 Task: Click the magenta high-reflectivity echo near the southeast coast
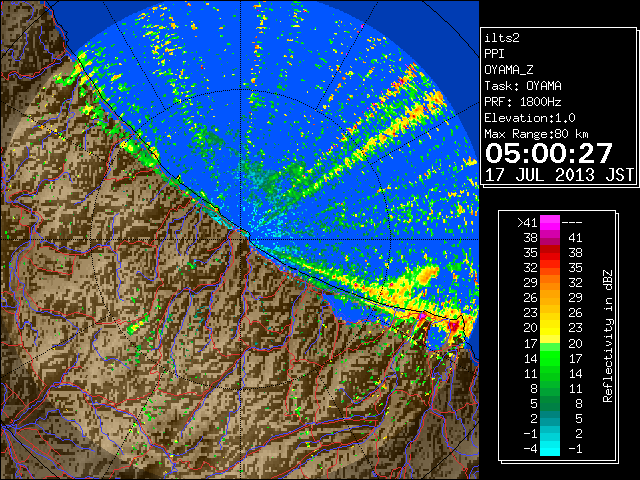[x=422, y=316]
